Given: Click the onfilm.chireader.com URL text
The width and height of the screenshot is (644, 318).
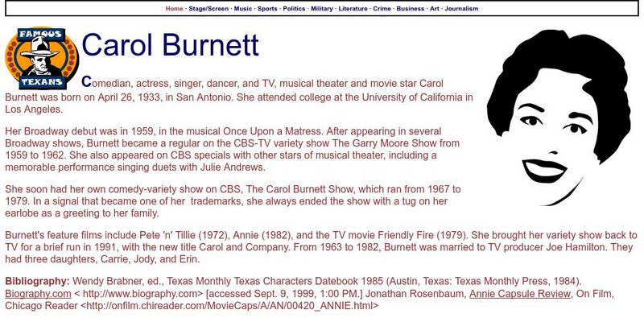Looking at the screenshot, I should pyautogui.click(x=229, y=306).
